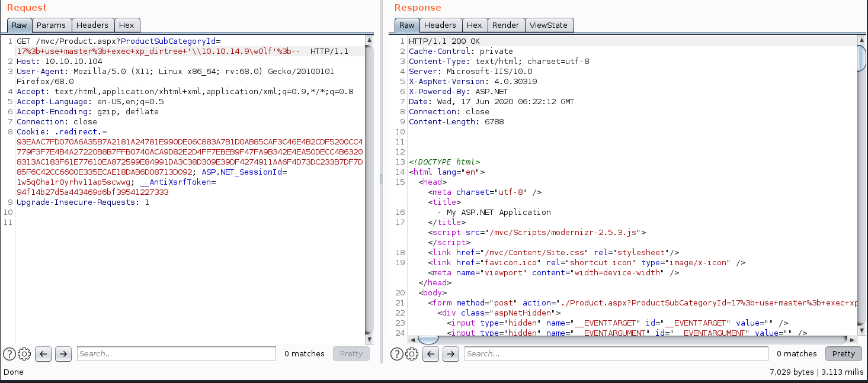Click the 'GET /mvc/Product.aspx' request line
Image resolution: width=868 pixels, height=383 pixels.
point(118,41)
